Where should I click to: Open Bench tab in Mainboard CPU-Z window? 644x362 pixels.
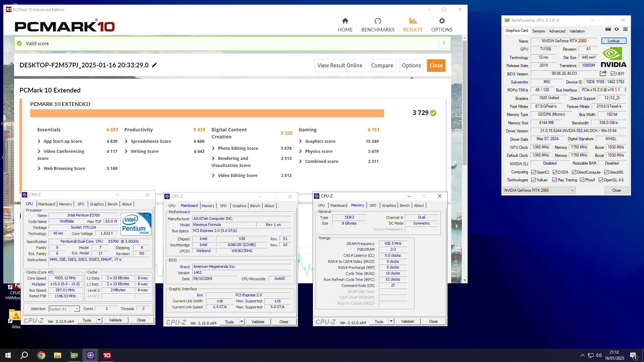click(255, 206)
